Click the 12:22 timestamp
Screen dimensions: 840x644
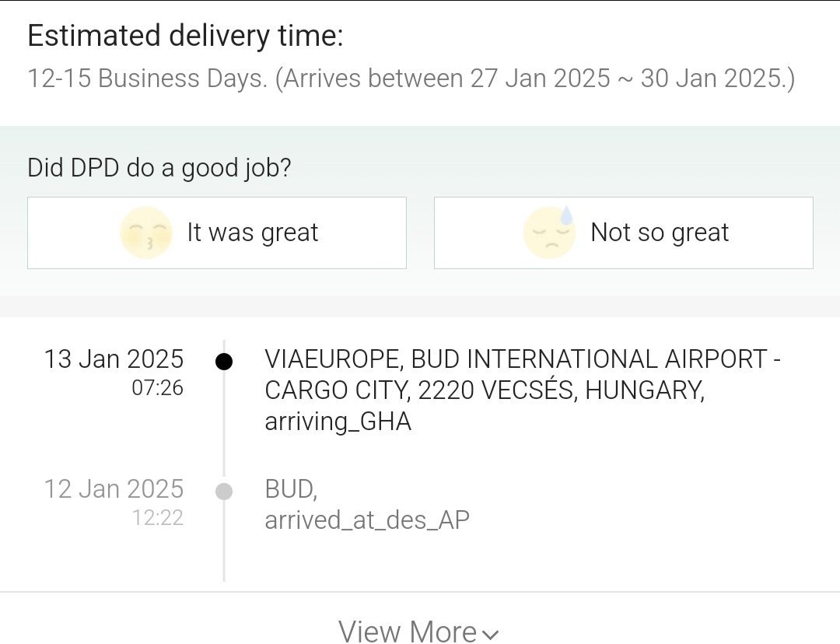[x=157, y=517]
